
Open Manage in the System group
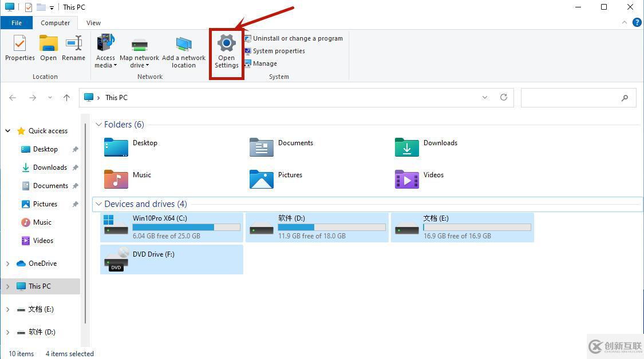pyautogui.click(x=264, y=63)
